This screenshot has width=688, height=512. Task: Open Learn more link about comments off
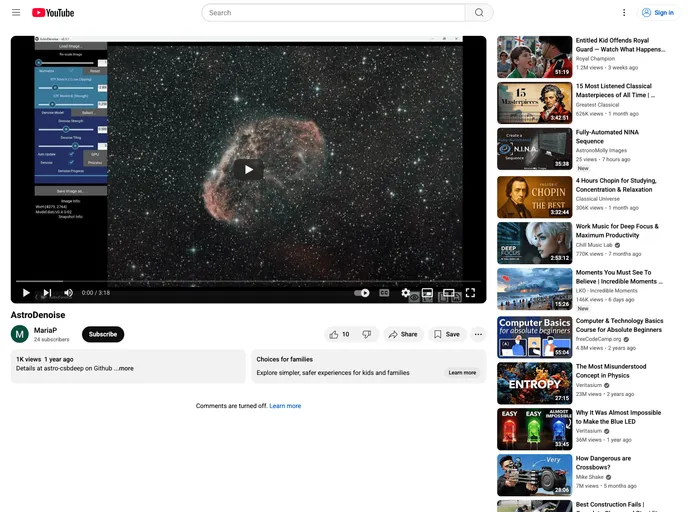click(285, 406)
